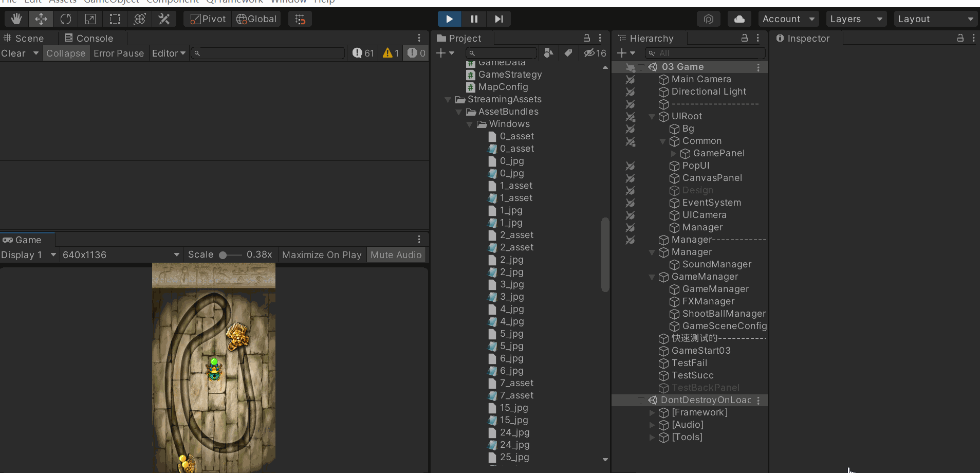Toggle hidden packages visibility count

pyautogui.click(x=595, y=53)
